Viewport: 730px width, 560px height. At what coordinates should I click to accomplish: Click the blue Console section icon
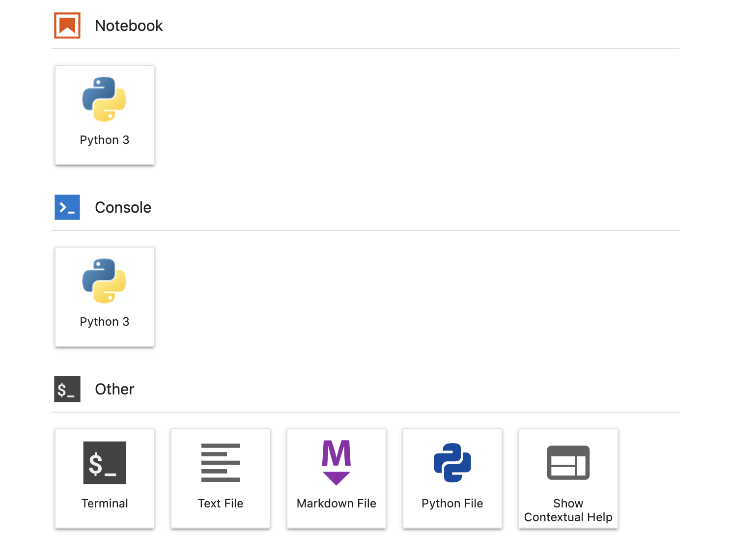[67, 207]
